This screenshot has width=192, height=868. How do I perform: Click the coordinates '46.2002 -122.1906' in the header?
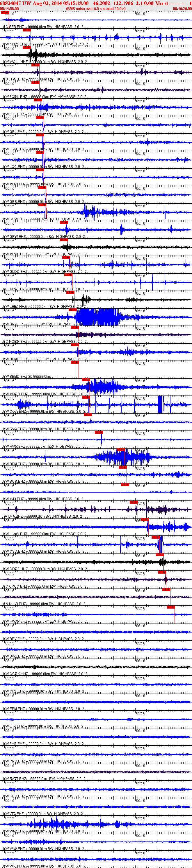113,3
